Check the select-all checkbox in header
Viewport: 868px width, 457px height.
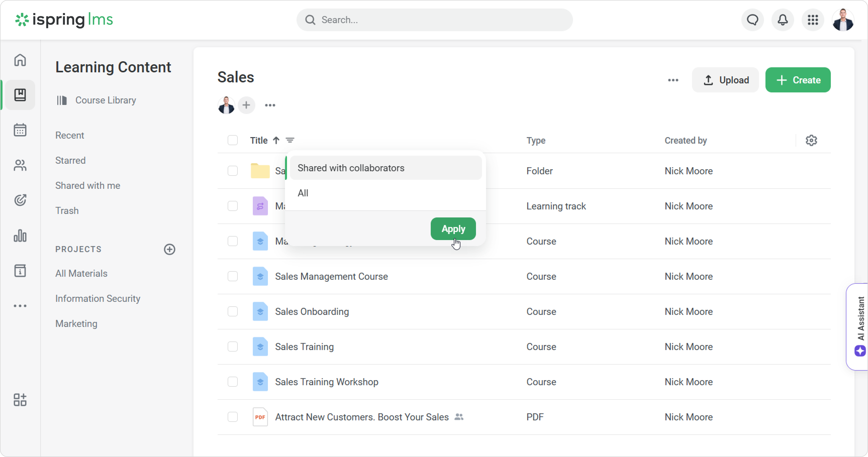[x=232, y=140]
